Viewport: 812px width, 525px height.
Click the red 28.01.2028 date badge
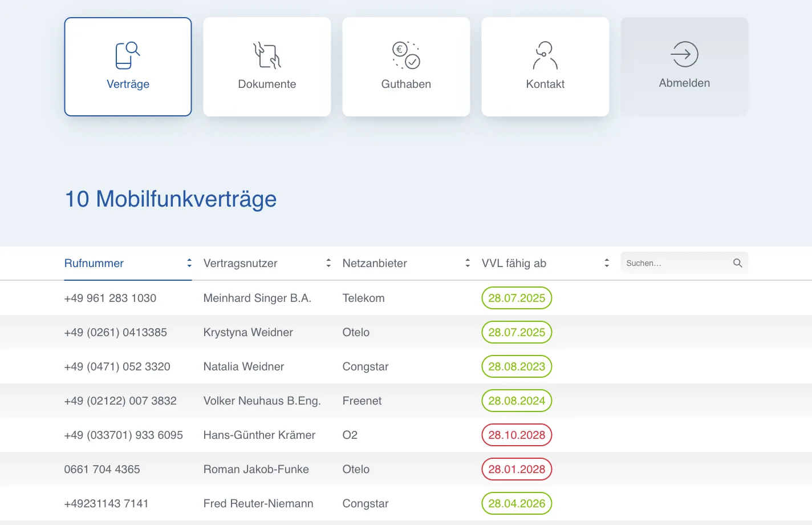coord(517,469)
